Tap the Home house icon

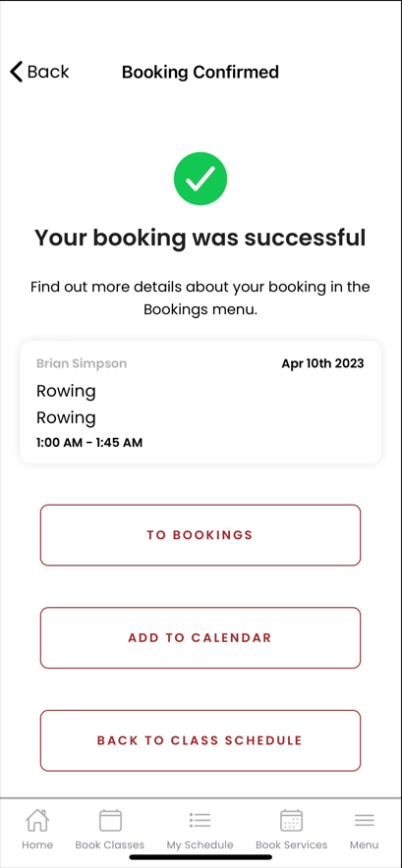[x=37, y=820]
